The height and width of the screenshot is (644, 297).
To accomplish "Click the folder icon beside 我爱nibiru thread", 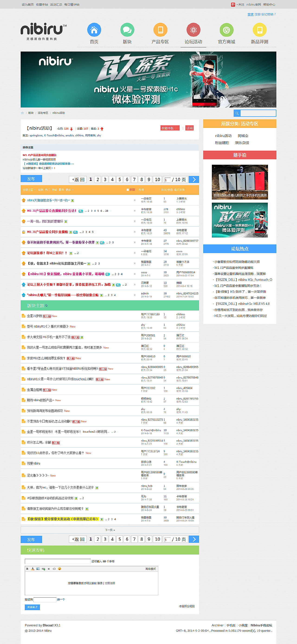I will click(23, 463).
